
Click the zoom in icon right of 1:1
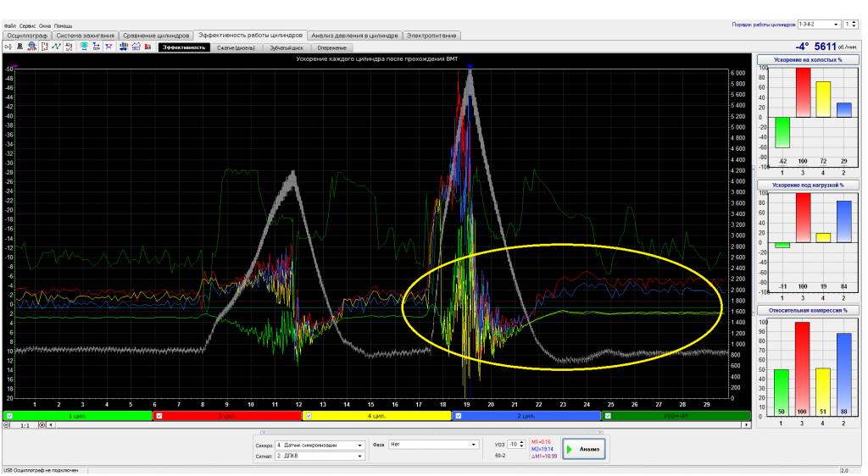point(42,425)
